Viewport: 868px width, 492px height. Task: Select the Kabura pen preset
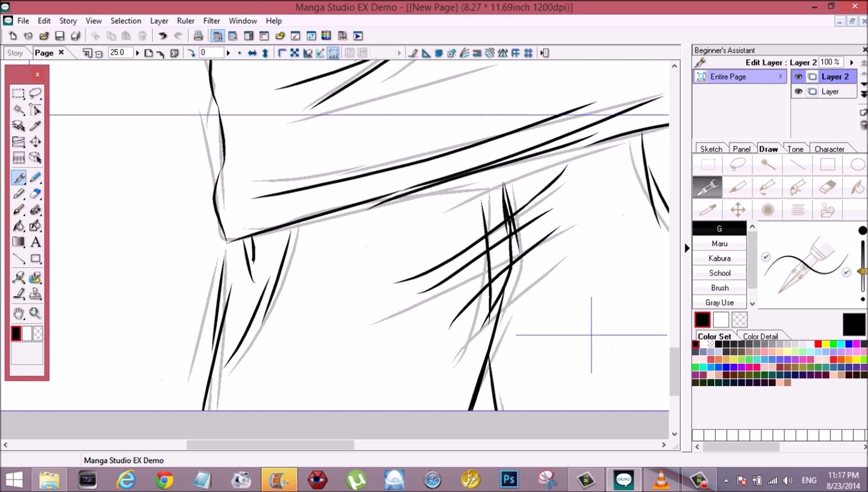(719, 258)
